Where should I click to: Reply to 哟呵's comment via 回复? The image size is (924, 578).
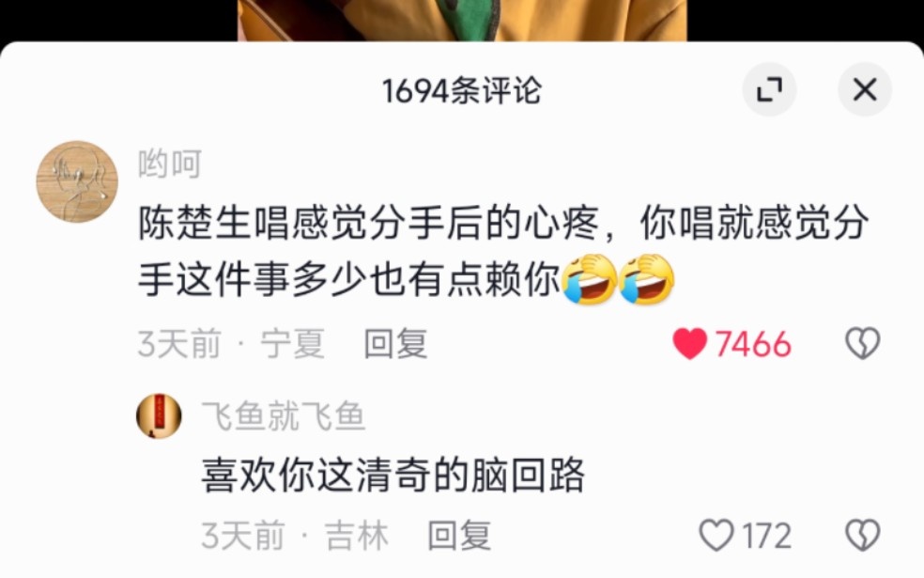tap(395, 343)
